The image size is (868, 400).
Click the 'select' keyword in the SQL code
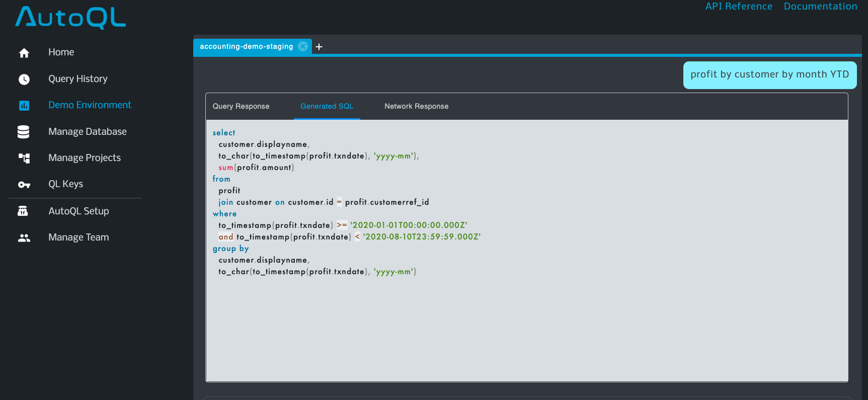coord(224,133)
